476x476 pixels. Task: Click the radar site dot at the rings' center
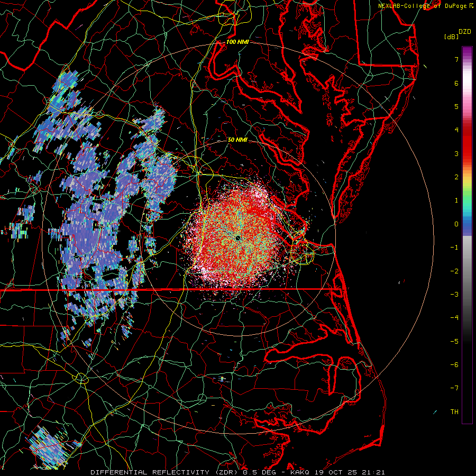click(237, 237)
